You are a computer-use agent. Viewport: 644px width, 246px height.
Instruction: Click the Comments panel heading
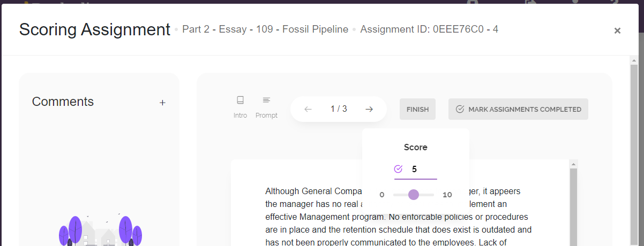[63, 102]
